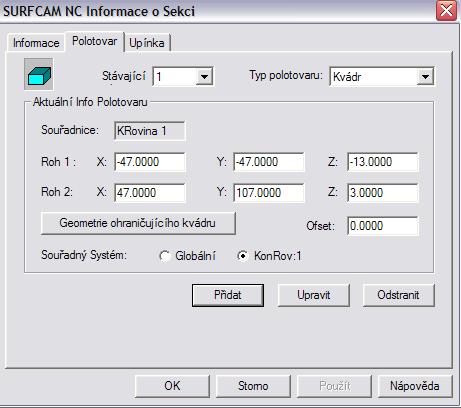Click the cyan stock block icon
This screenshot has height=408, width=461.
(39, 75)
